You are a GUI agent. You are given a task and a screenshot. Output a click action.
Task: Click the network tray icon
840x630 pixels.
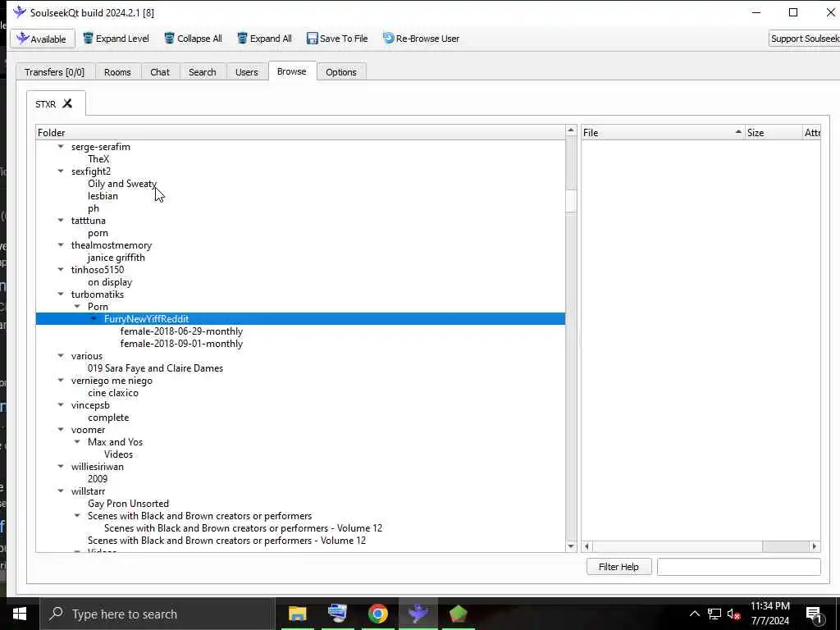(714, 614)
